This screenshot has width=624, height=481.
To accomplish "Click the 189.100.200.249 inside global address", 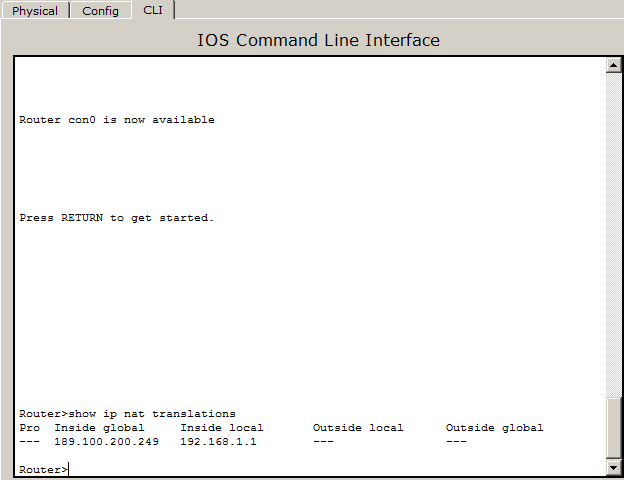I will tap(106, 442).
